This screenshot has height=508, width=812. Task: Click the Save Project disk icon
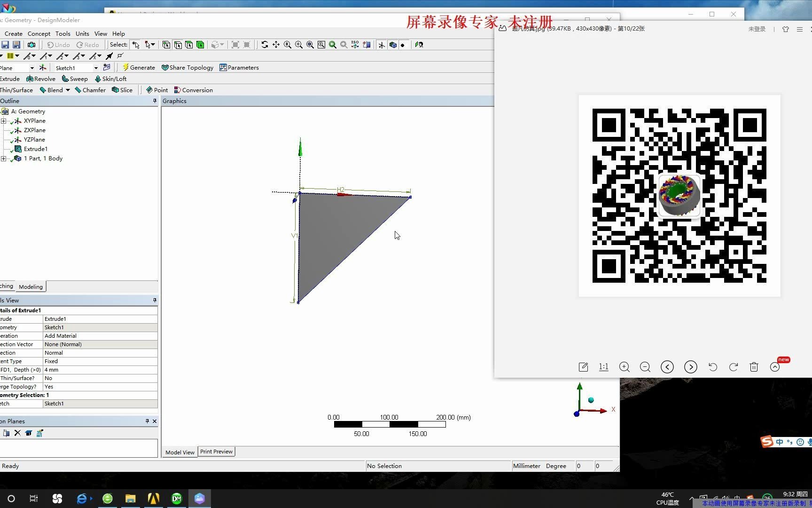5,45
